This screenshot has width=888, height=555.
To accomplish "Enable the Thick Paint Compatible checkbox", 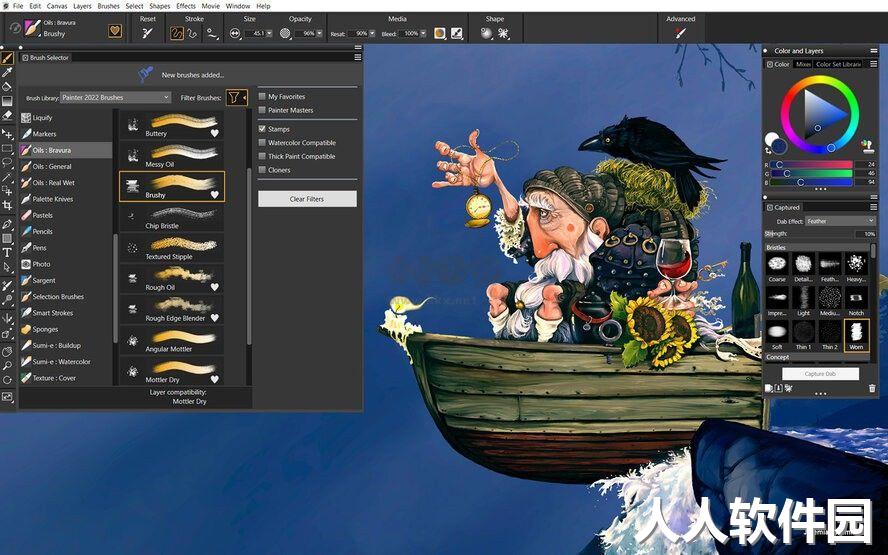I will point(262,156).
